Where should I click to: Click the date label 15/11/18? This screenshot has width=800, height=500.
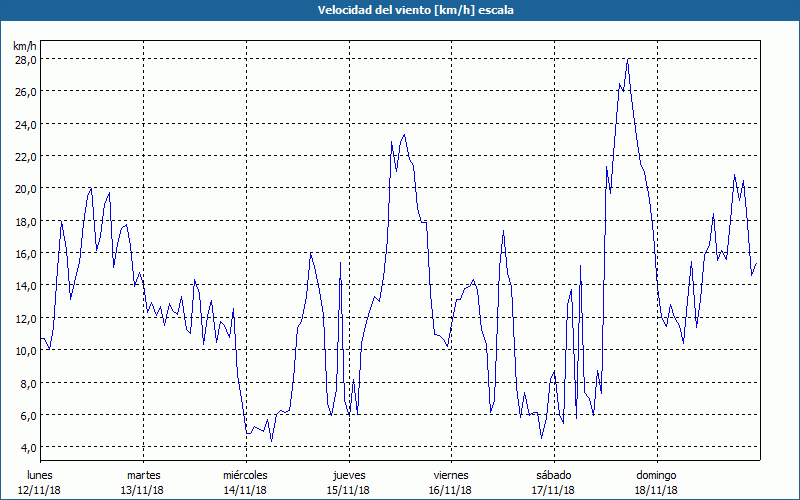[348, 490]
